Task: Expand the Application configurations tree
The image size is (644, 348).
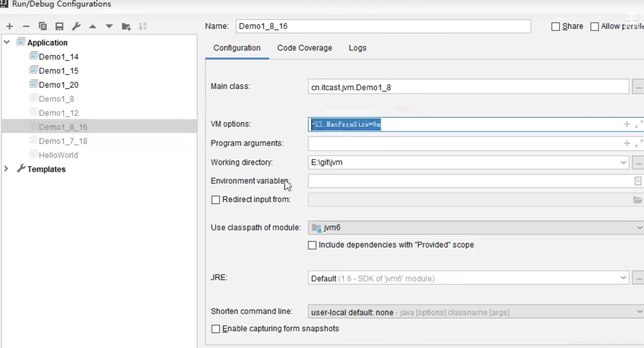Action: coord(6,43)
